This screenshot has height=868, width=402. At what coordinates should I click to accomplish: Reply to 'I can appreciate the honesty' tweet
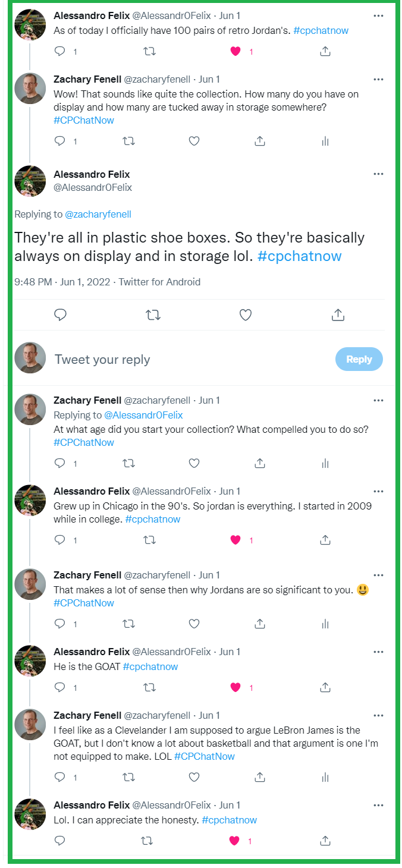59,841
